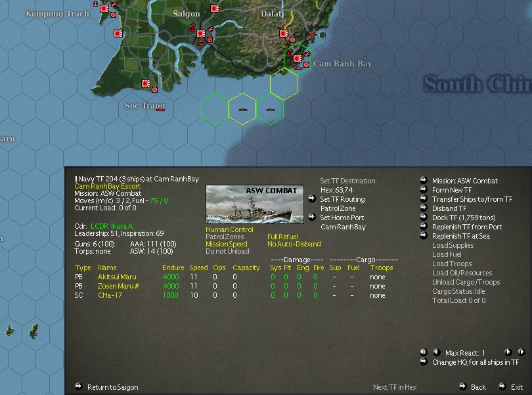Open Transfer Ships to/from TF
The image size is (532, 395).
pos(472,199)
